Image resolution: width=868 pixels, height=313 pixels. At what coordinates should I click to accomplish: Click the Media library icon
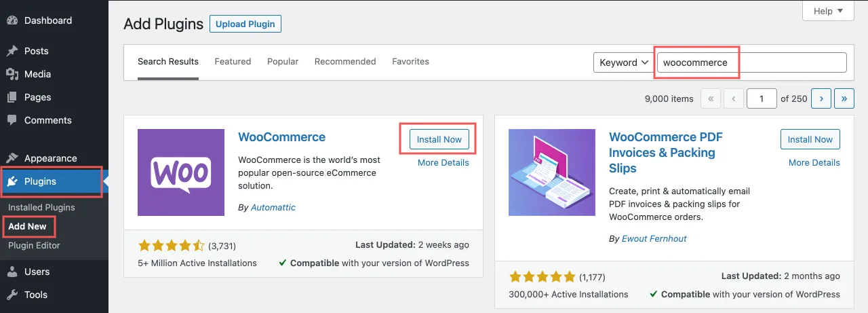click(12, 74)
